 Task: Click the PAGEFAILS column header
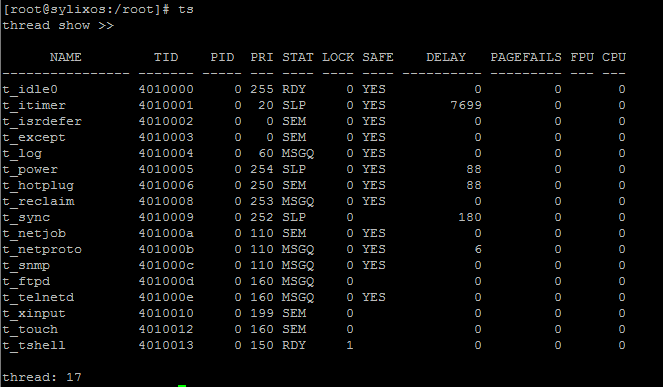(x=526, y=57)
